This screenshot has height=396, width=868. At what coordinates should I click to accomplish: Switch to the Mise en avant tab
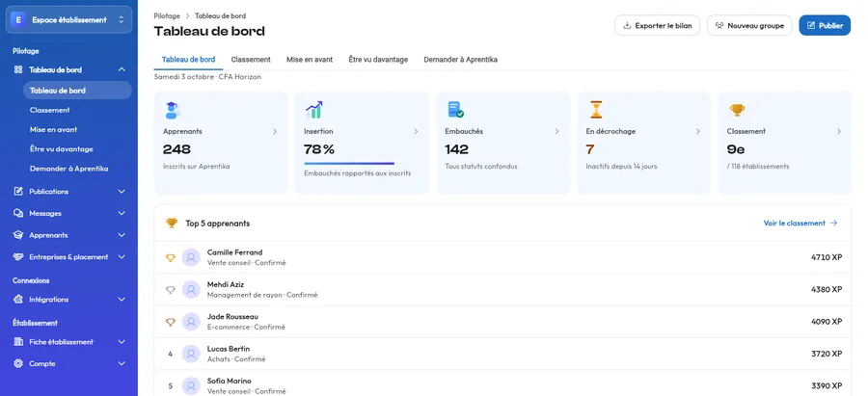(x=310, y=59)
